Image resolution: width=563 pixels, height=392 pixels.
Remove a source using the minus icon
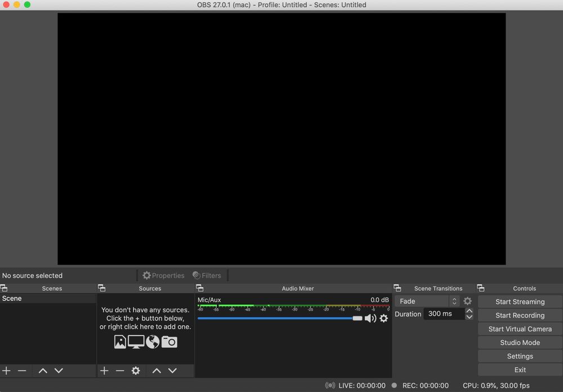(x=120, y=371)
